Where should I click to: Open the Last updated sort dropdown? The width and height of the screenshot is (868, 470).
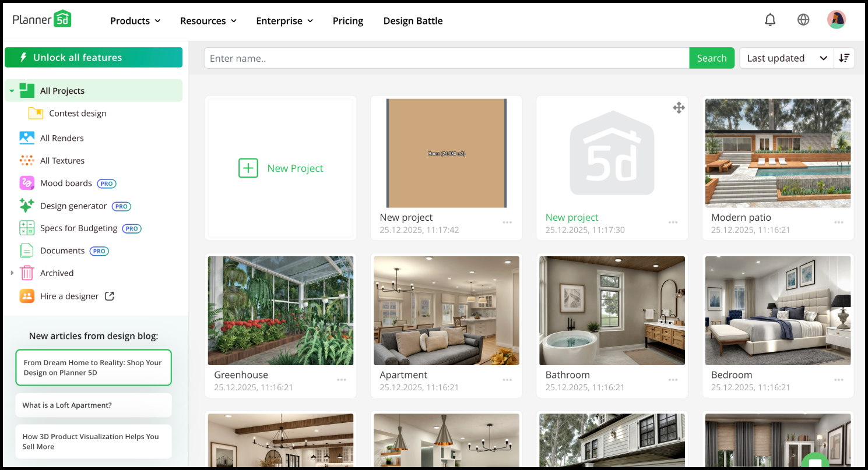pyautogui.click(x=787, y=58)
